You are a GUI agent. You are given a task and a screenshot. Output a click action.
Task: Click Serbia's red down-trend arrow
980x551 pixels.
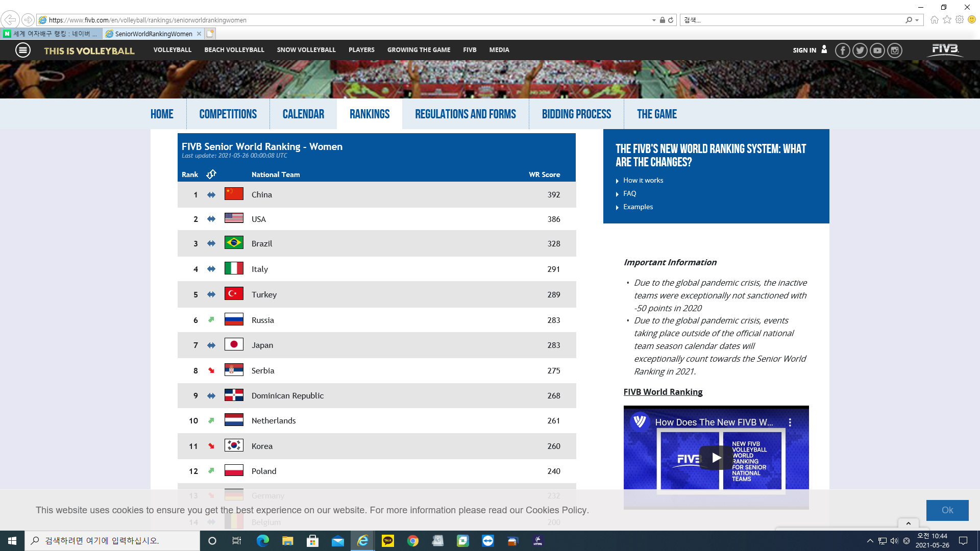click(211, 370)
